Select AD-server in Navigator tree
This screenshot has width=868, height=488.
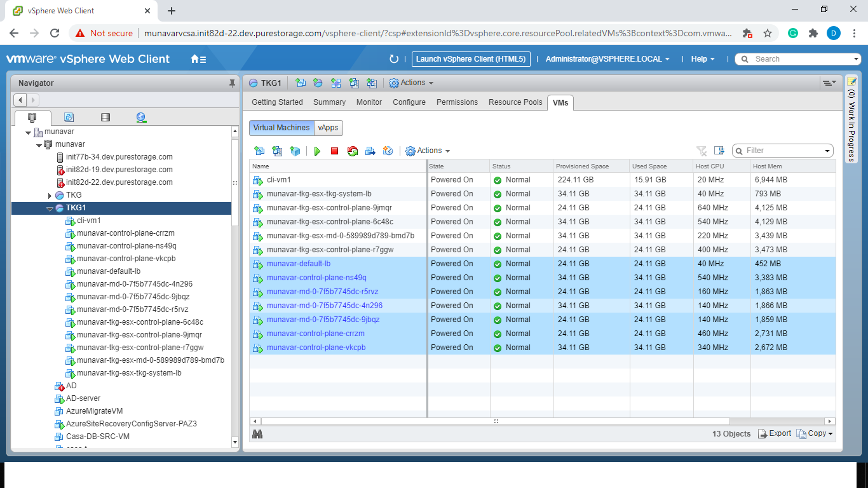(83, 398)
